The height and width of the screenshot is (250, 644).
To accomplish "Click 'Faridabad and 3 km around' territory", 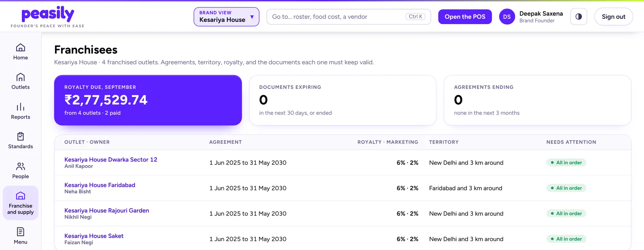I will pos(466,188).
